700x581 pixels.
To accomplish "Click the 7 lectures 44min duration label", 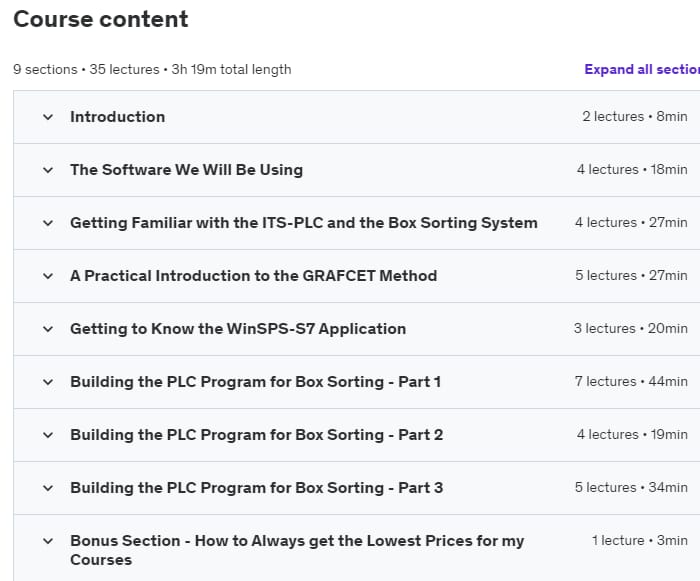I will tap(631, 382).
